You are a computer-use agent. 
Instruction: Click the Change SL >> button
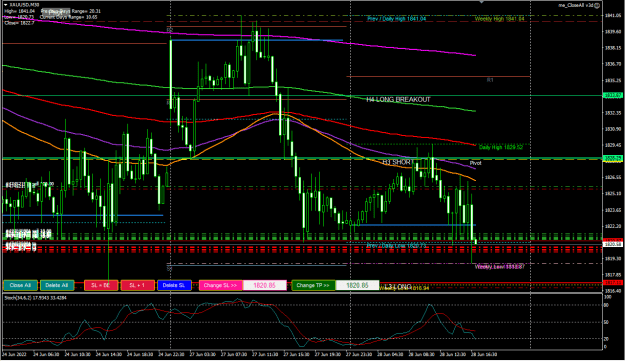(220, 285)
